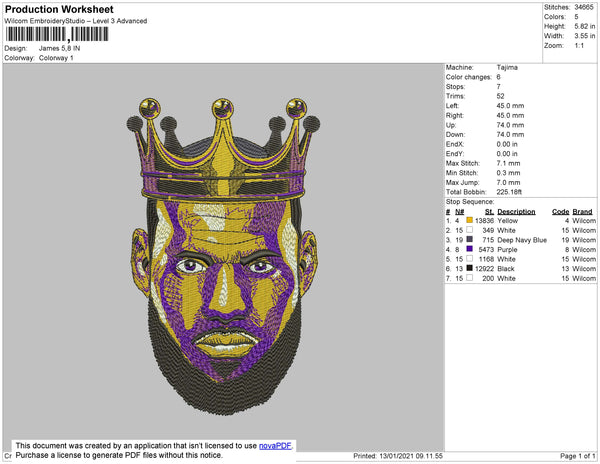Image resolution: width=600 pixels, height=464 pixels.
Task: Click the N# column header
Action: pos(460,212)
